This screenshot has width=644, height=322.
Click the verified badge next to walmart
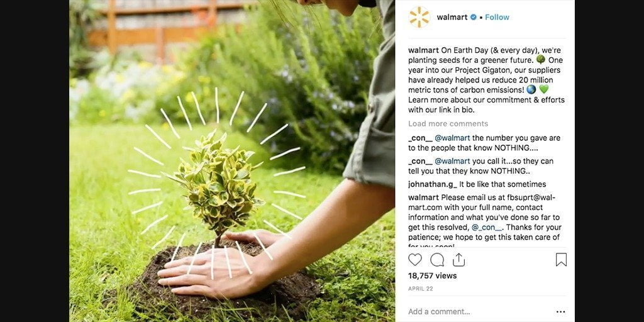point(474,17)
